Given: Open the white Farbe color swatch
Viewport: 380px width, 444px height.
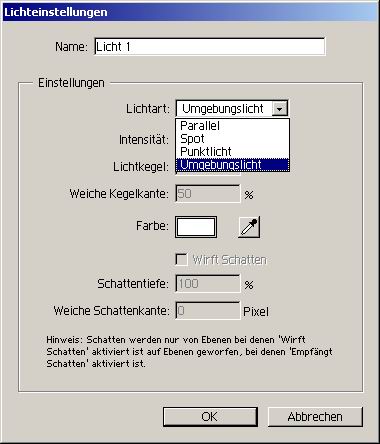Looking at the screenshot, I should (196, 227).
